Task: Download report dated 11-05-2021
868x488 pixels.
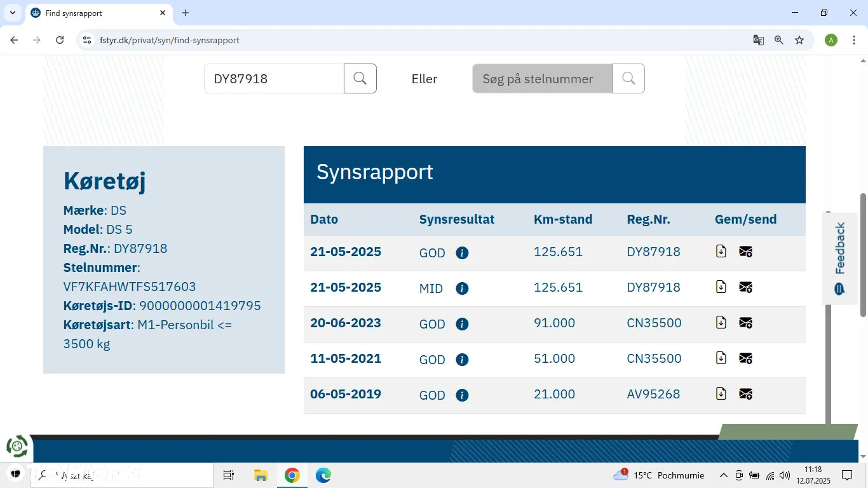Action: point(721,358)
